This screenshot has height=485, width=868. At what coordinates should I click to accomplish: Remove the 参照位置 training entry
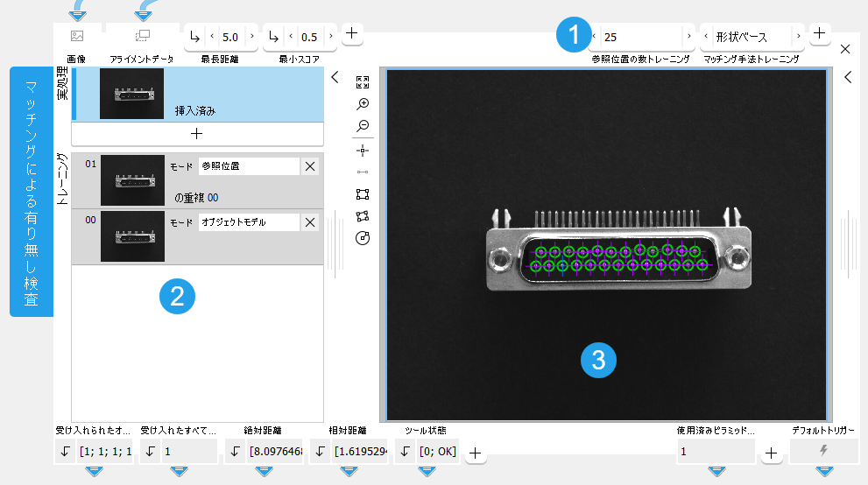[310, 167]
